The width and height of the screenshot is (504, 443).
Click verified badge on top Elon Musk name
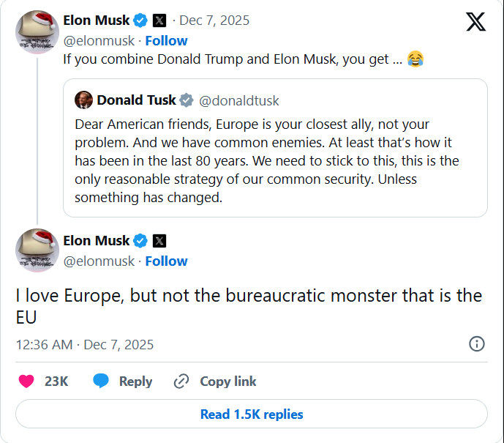[140, 20]
